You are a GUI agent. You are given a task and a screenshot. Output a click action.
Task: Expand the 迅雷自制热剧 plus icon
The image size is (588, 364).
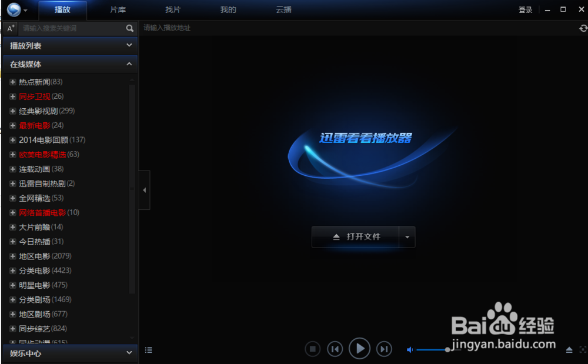pyautogui.click(x=12, y=183)
